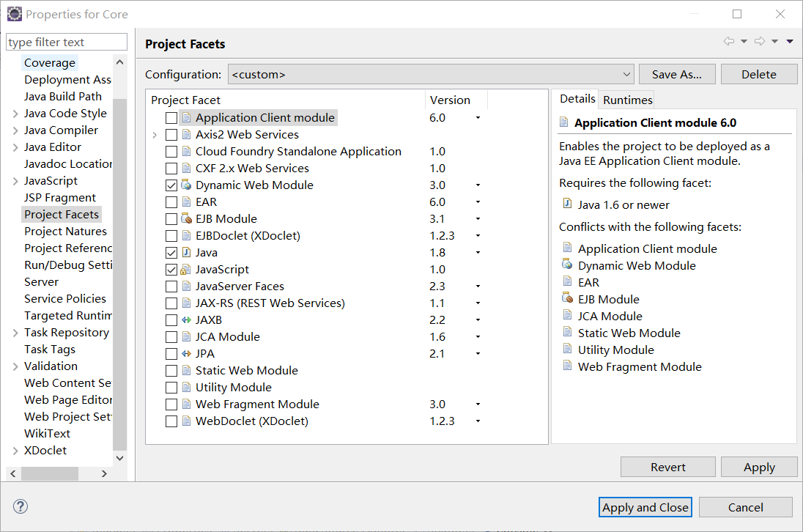Viewport: 803px width, 532px height.
Task: Click the back navigation arrow icon
Action: (729, 42)
